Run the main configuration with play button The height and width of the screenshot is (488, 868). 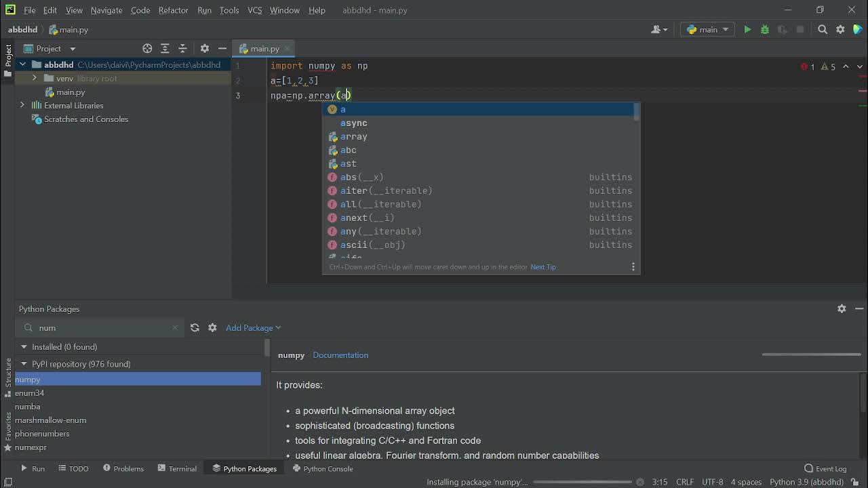point(747,30)
